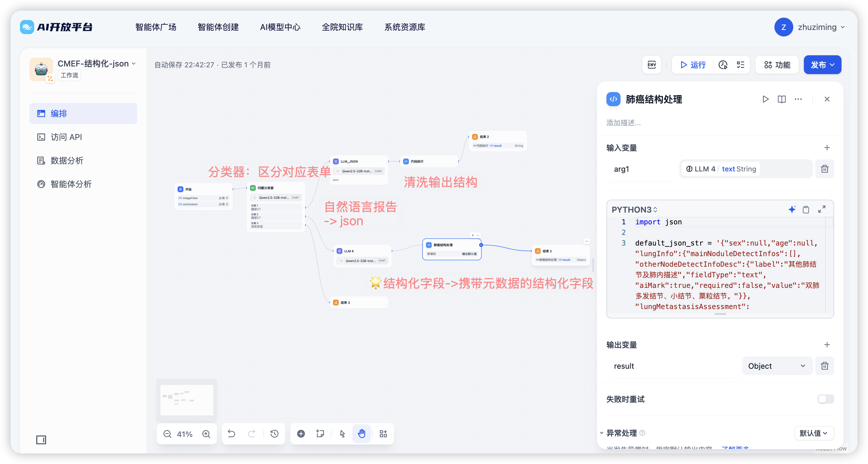Click the canvas minimap thumbnail
The height and width of the screenshot is (464, 868).
pos(187,400)
